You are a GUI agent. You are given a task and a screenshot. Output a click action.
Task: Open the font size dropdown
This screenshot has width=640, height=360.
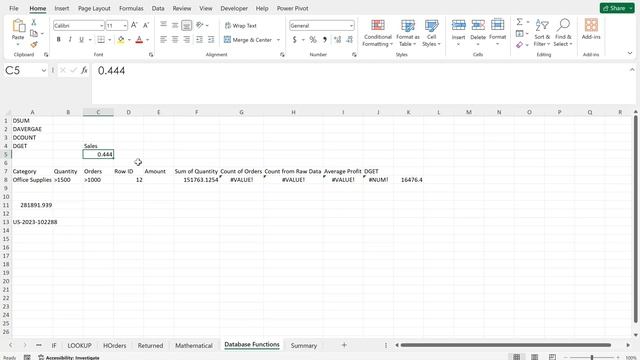point(125,26)
